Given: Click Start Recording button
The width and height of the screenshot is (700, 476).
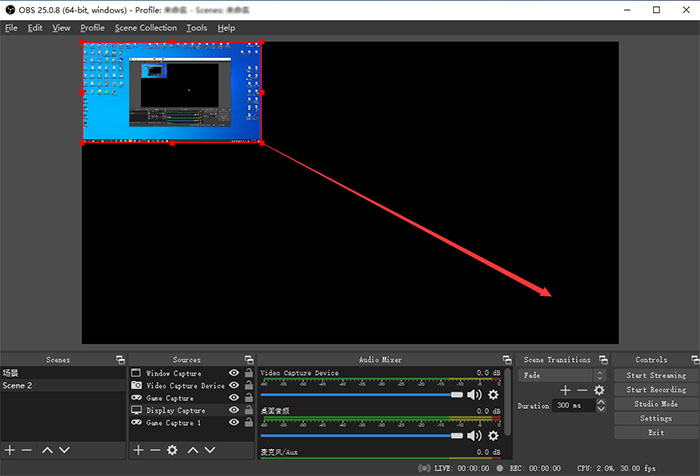Looking at the screenshot, I should click(656, 390).
